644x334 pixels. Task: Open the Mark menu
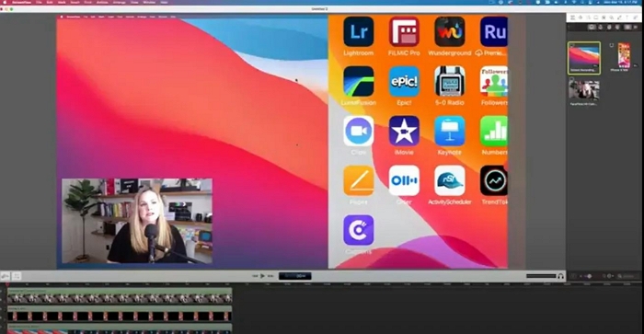coord(62,3)
